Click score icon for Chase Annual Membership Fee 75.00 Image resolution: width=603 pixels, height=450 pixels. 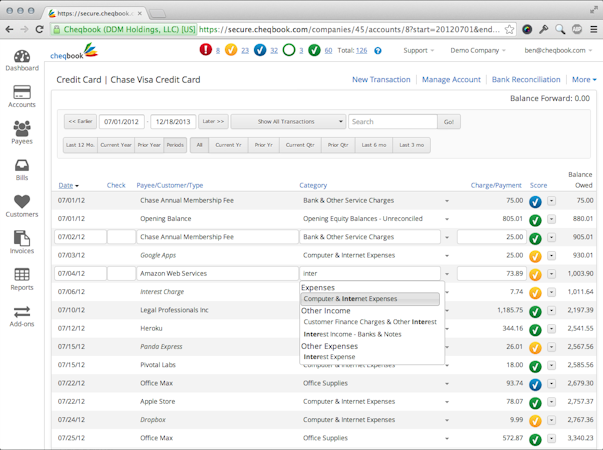coord(535,202)
